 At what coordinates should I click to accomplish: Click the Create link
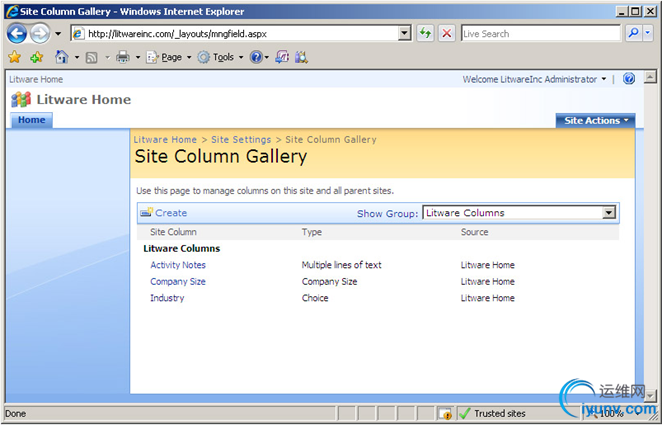coord(171,213)
